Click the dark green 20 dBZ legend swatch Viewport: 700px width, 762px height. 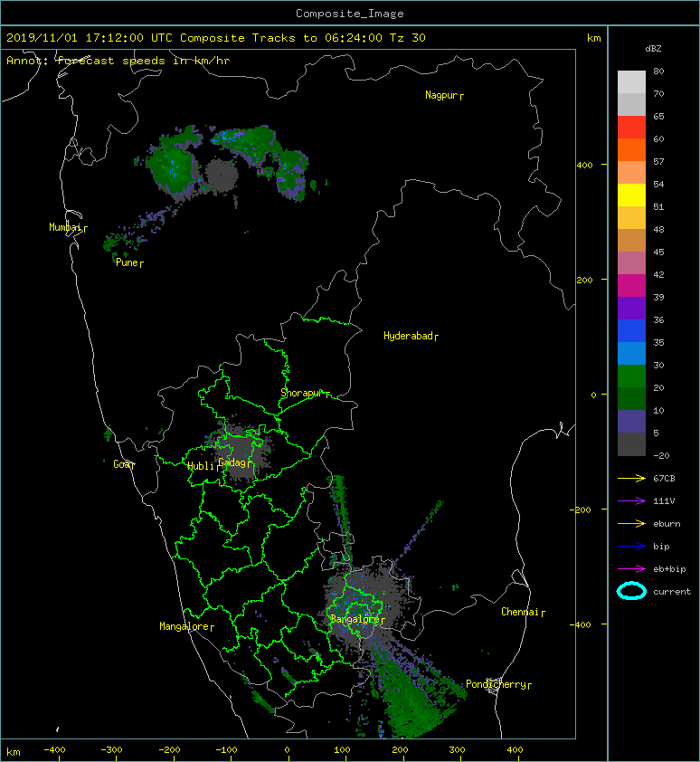631,398
